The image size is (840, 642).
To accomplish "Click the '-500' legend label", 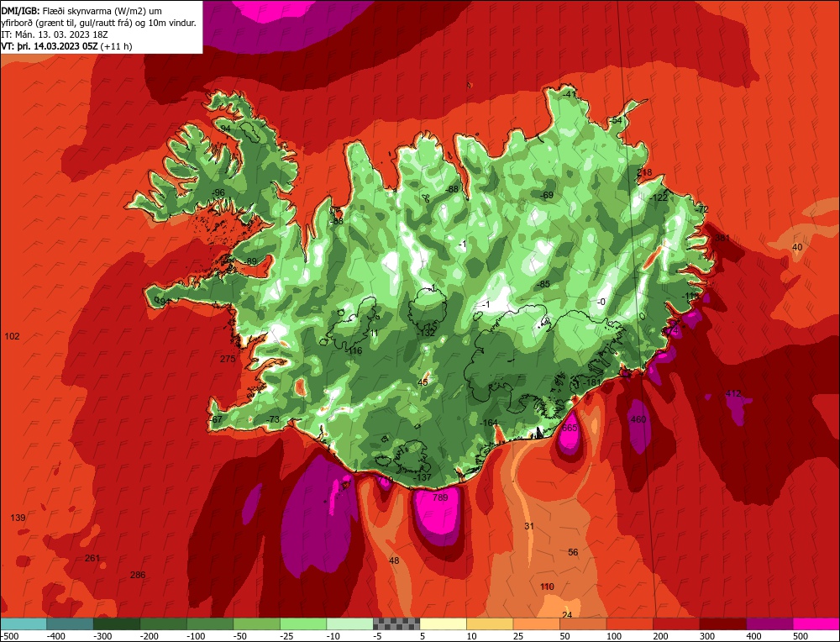I will tap(9, 636).
